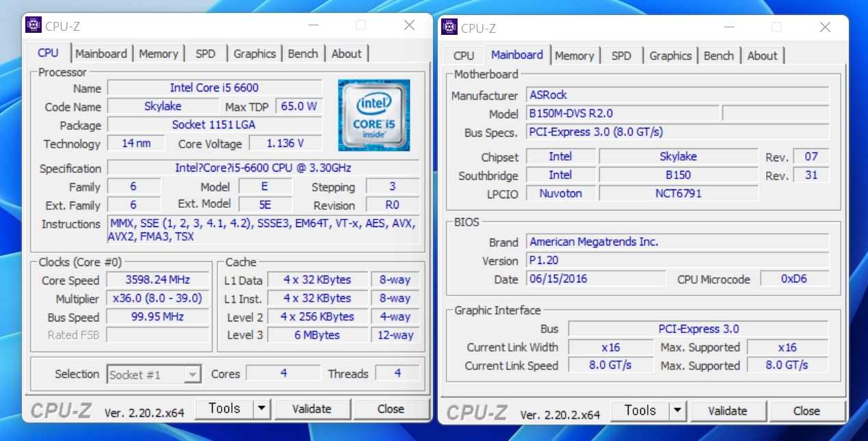Click CPU Microcode value 0xD6
The height and width of the screenshot is (441, 868).
click(795, 278)
